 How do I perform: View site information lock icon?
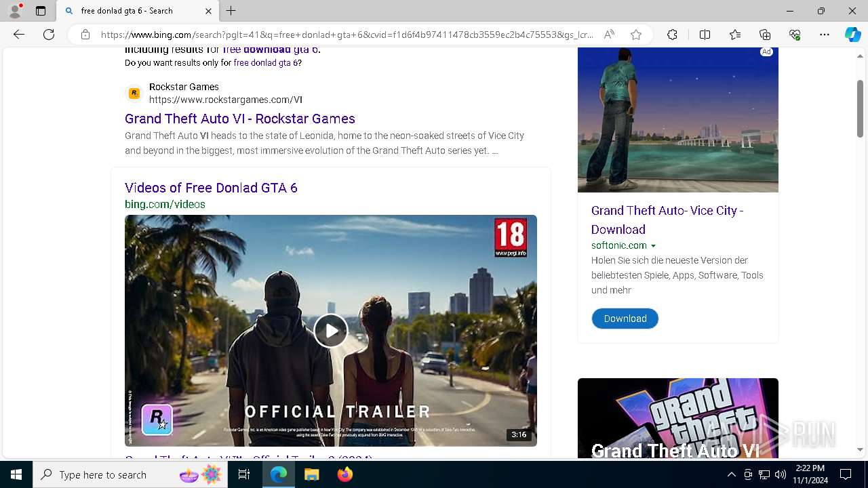(85, 35)
